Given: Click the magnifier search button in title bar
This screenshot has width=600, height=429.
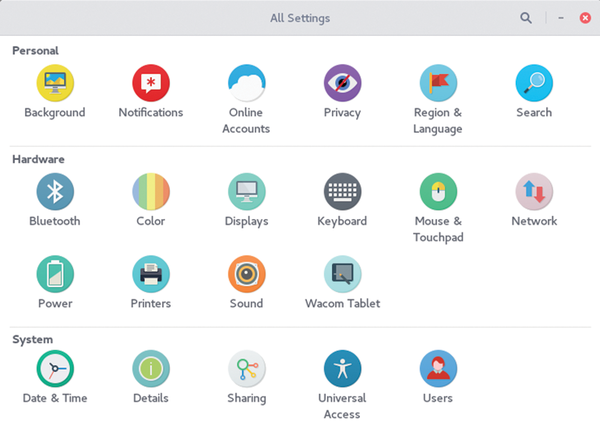Looking at the screenshot, I should click(x=526, y=18).
